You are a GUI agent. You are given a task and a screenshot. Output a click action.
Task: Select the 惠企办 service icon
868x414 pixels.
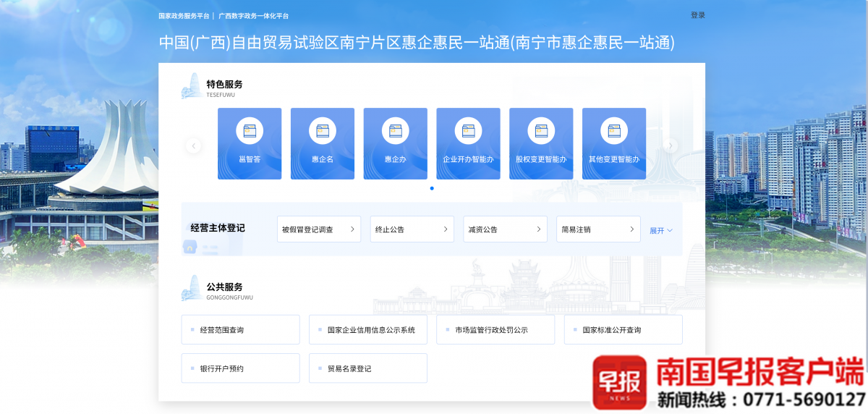tap(395, 131)
